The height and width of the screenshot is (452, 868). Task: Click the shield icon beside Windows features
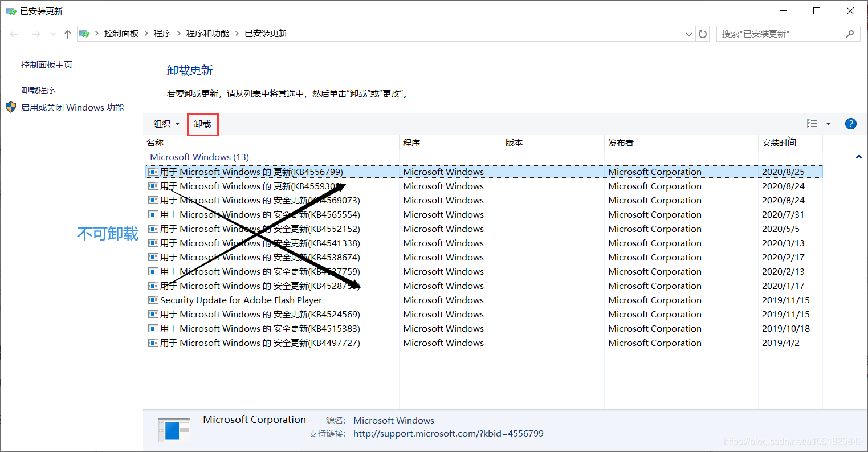tap(11, 107)
